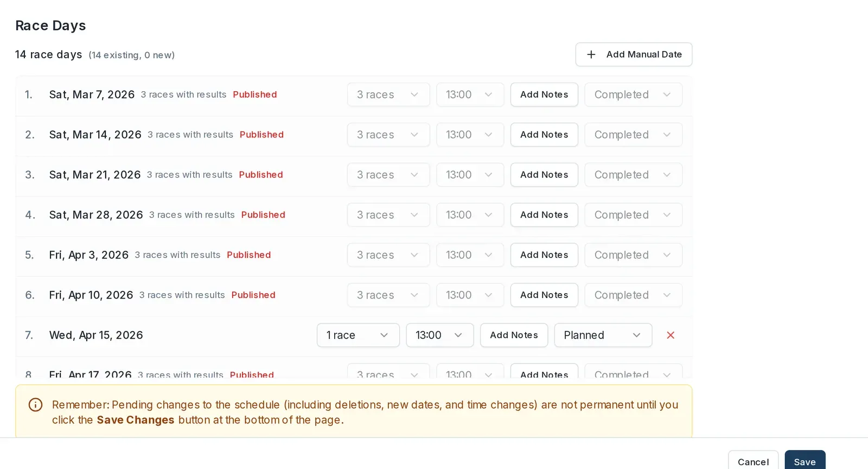This screenshot has width=868, height=469.
Task: Open race count dropdown for Mar 21
Action: pyautogui.click(x=388, y=175)
